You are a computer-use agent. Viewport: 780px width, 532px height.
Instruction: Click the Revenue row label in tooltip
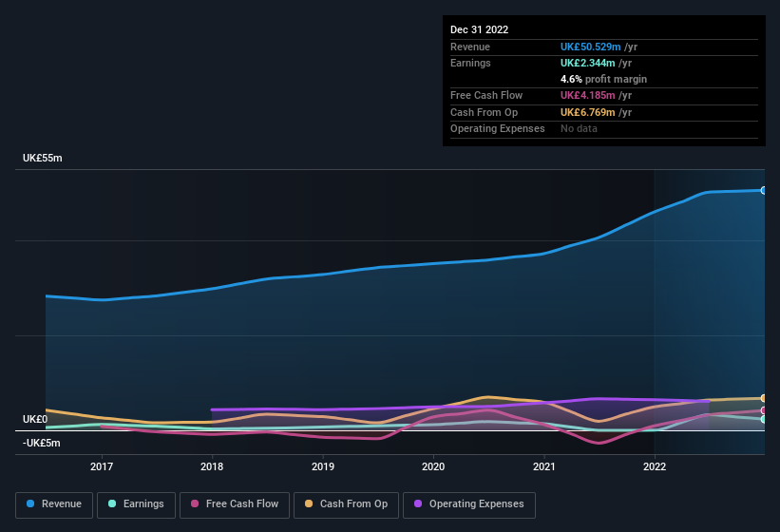click(x=470, y=47)
